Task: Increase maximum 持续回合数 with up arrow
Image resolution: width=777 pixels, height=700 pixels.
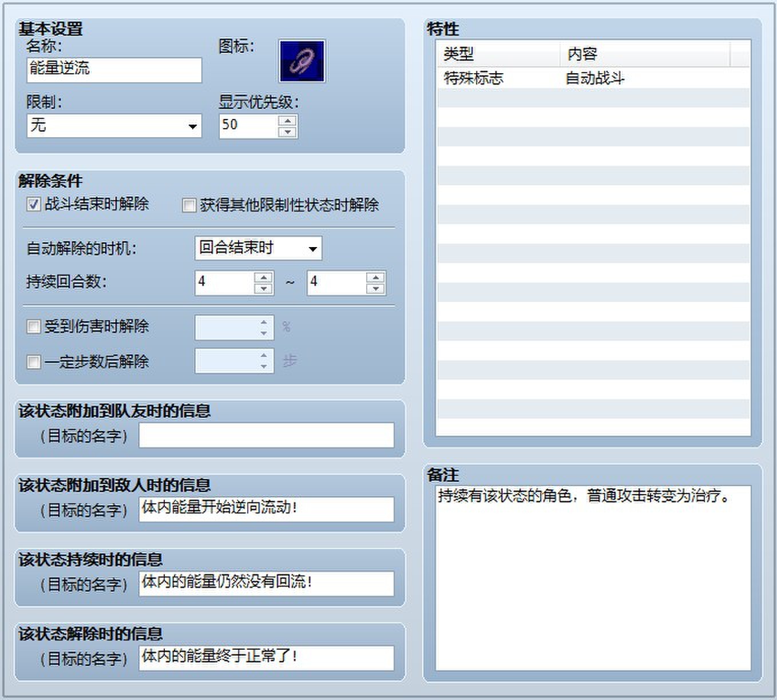Action: (375, 277)
